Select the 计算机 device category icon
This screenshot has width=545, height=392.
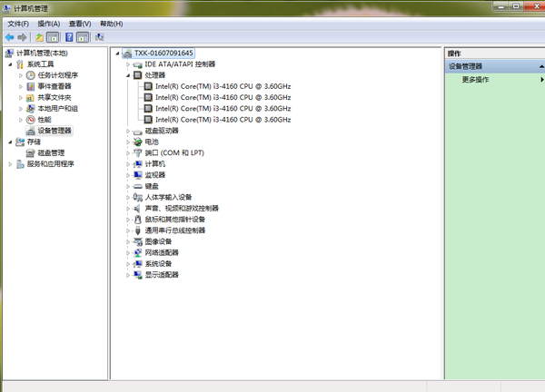pyautogui.click(x=138, y=164)
